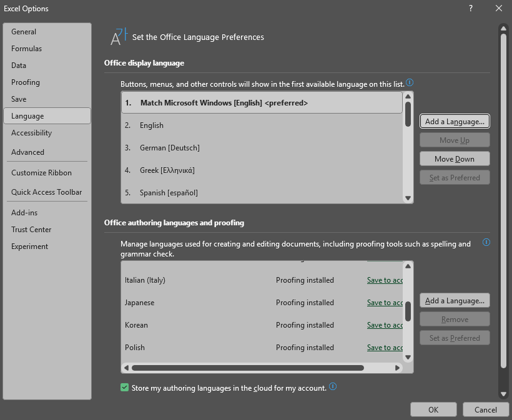Add a display language using Add a Language
The height and width of the screenshot is (420, 512).
coord(455,122)
